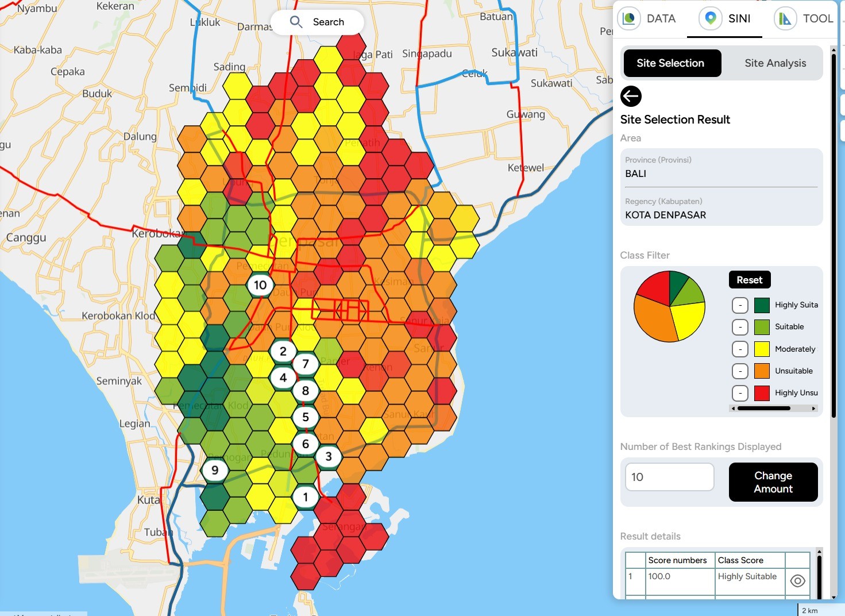Image resolution: width=845 pixels, height=616 pixels.
Task: Click the SINI location pin icon
Action: tap(711, 18)
